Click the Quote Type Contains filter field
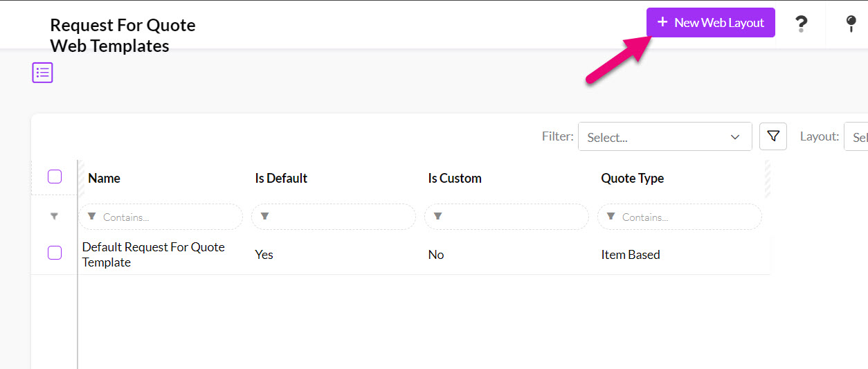The width and height of the screenshot is (868, 369). (680, 217)
